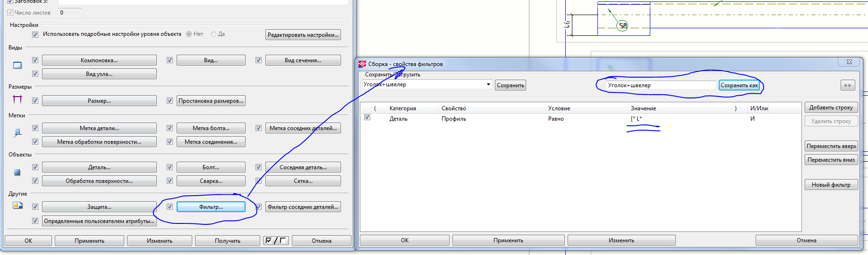Toggle the all on/off checkbox switch button
Viewport: 868px width, 255px height.
point(276,241)
